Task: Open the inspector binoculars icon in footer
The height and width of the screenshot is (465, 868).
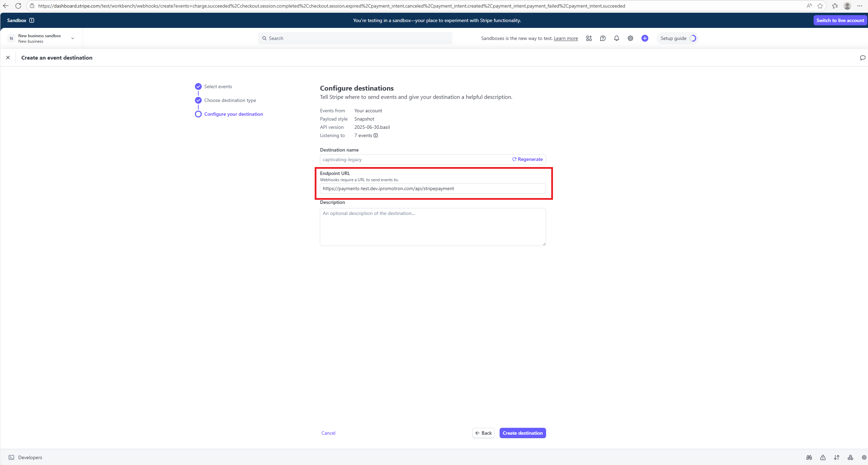Action: pos(809,457)
